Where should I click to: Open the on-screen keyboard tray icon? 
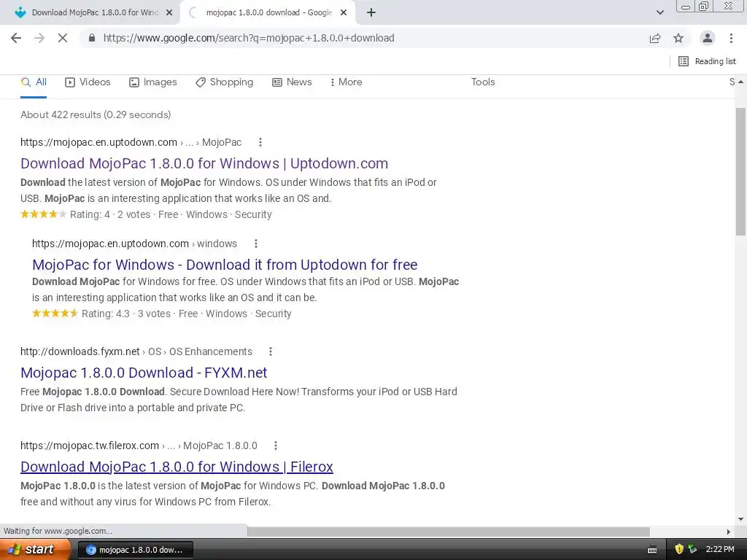pos(651,550)
